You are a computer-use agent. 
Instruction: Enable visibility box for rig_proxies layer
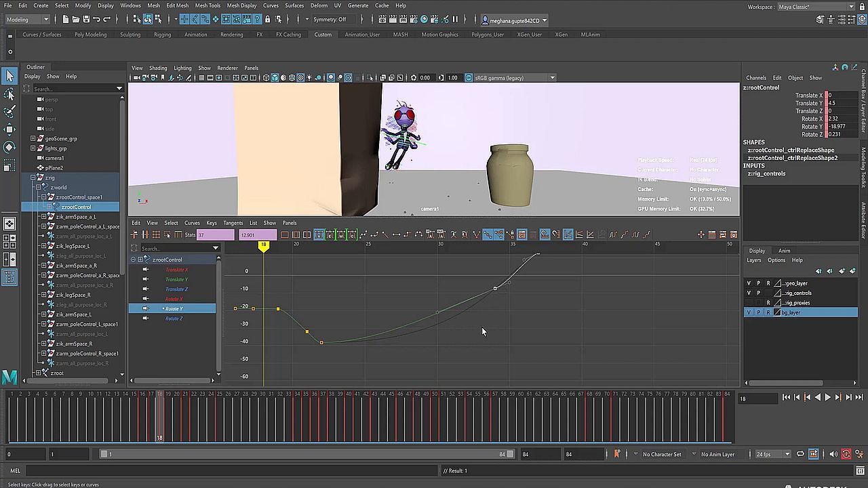(x=749, y=303)
